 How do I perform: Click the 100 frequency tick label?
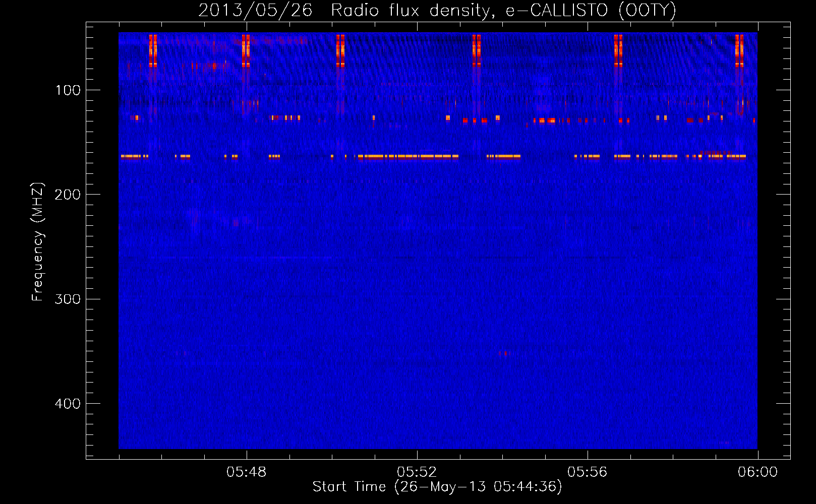coord(68,90)
